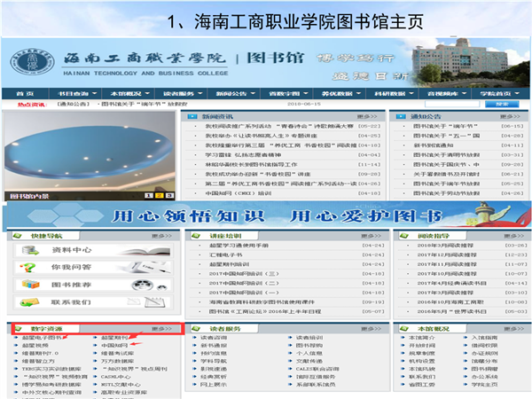The image size is (532, 399).
Task: Click the 本馆概况 panel header leaf icon
Action: pyautogui.click(x=404, y=328)
